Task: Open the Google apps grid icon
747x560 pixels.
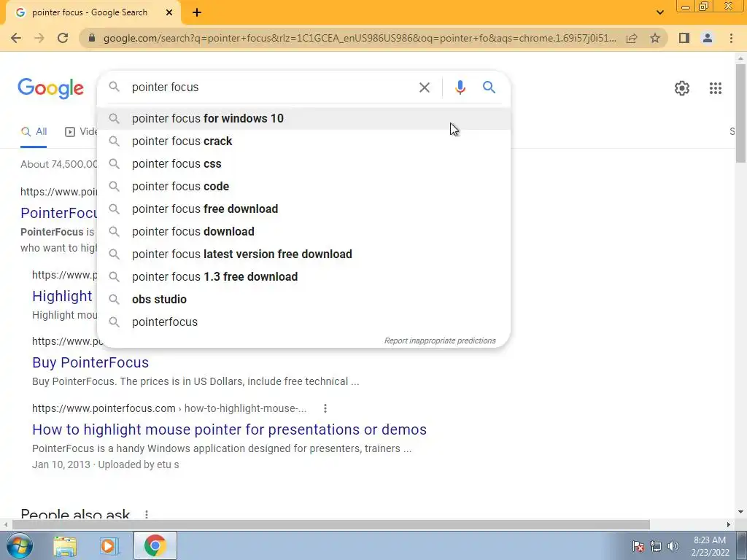Action: [x=715, y=88]
